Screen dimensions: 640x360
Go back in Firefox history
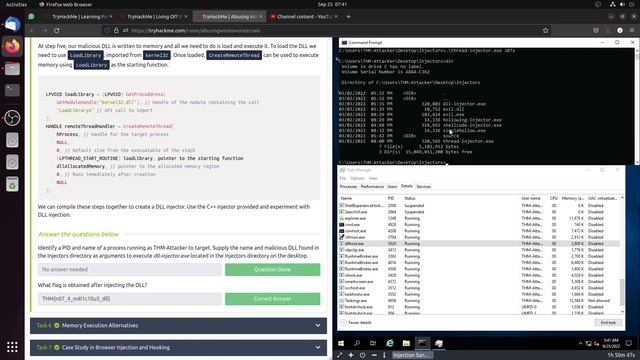click(32, 31)
